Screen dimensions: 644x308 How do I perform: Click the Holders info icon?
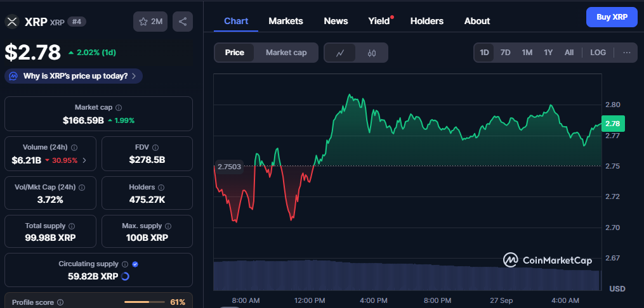161,188
